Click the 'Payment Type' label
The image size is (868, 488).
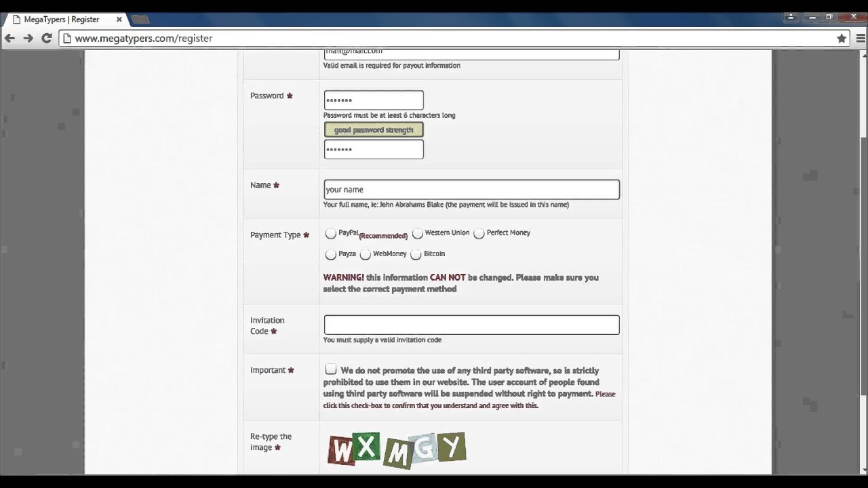click(275, 235)
